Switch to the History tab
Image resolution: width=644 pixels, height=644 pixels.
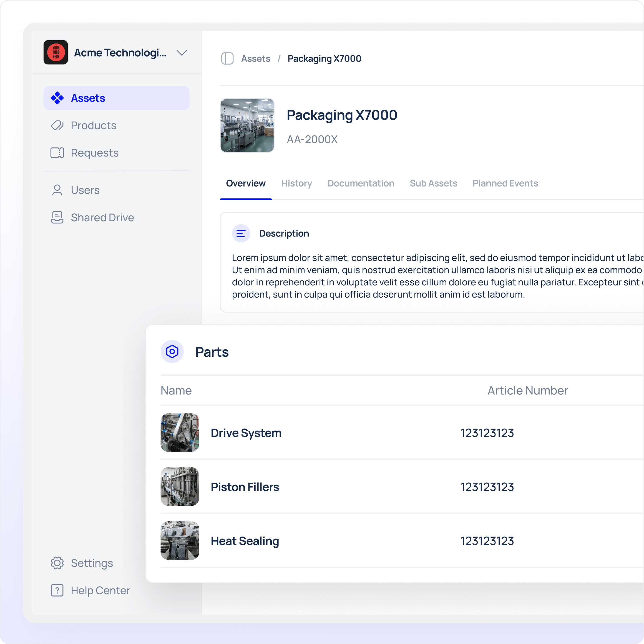click(x=296, y=183)
